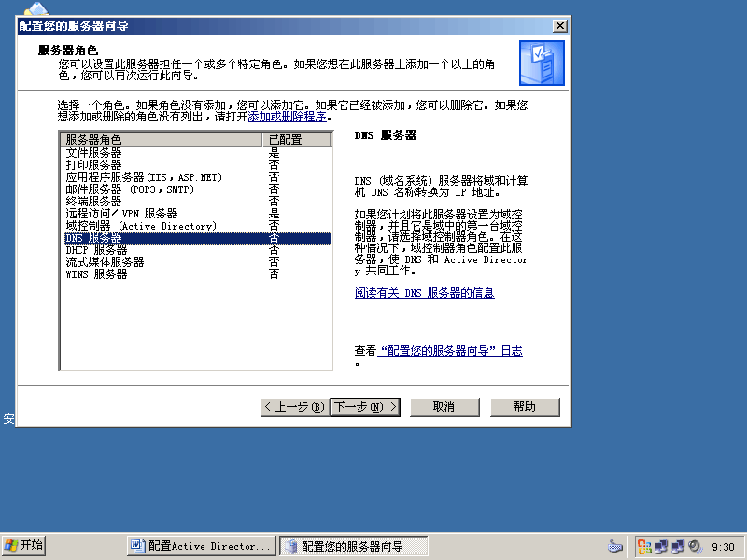
Task: Open the first network connection tray icon
Action: [x=661, y=546]
